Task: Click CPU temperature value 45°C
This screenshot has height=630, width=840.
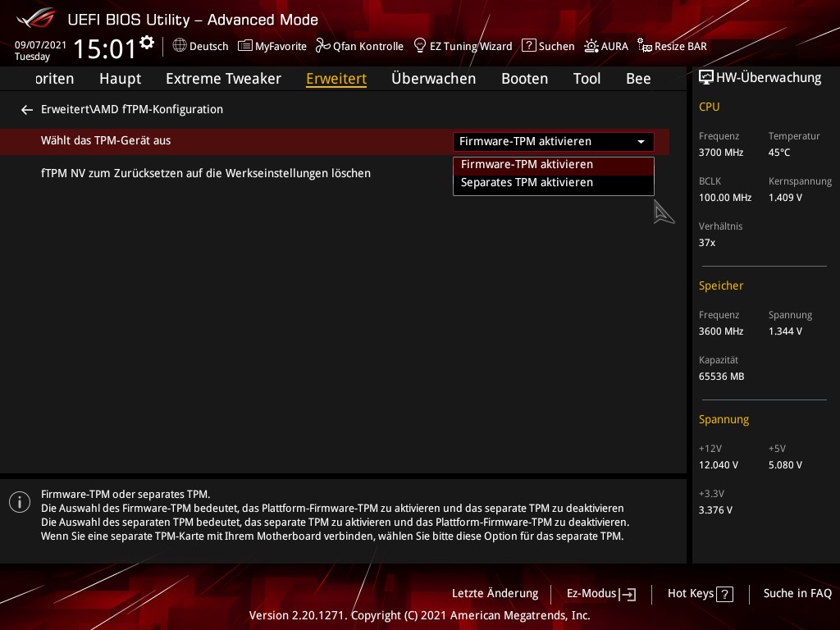Action: pos(779,153)
